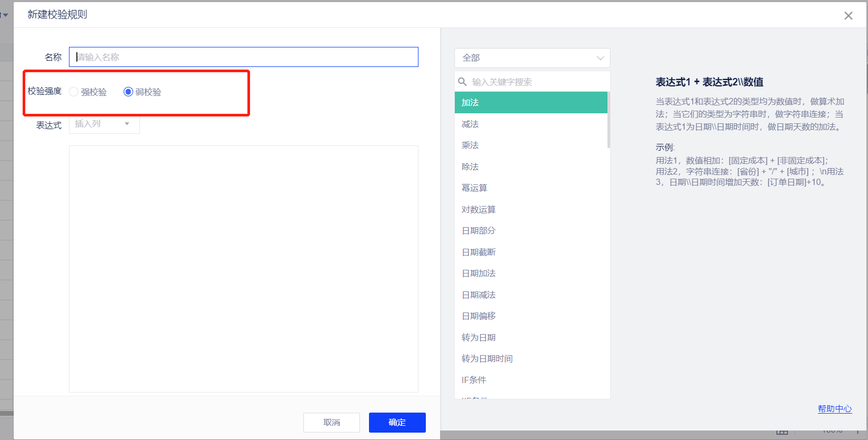Select the 除法 function
The width and height of the screenshot is (868, 440).
click(x=470, y=167)
